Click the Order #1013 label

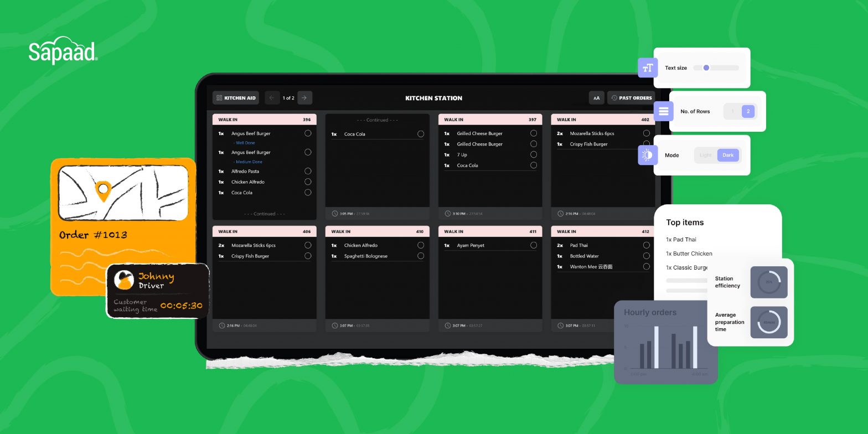(93, 235)
